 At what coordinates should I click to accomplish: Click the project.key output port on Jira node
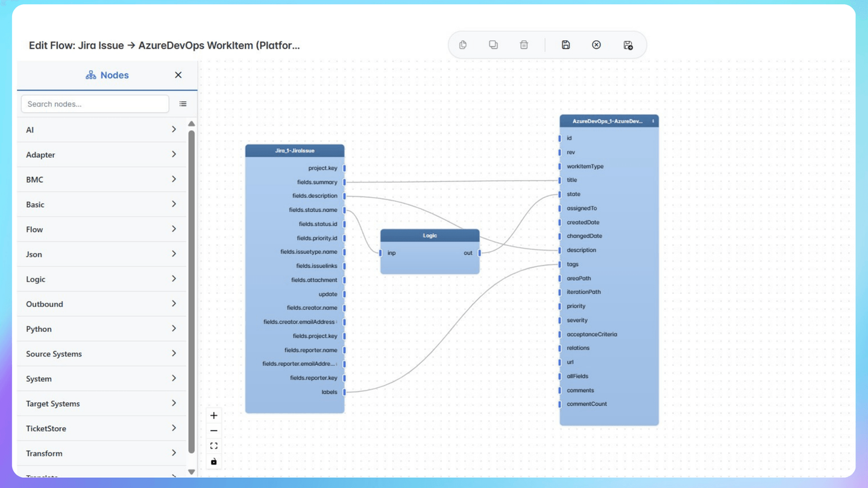pos(344,168)
